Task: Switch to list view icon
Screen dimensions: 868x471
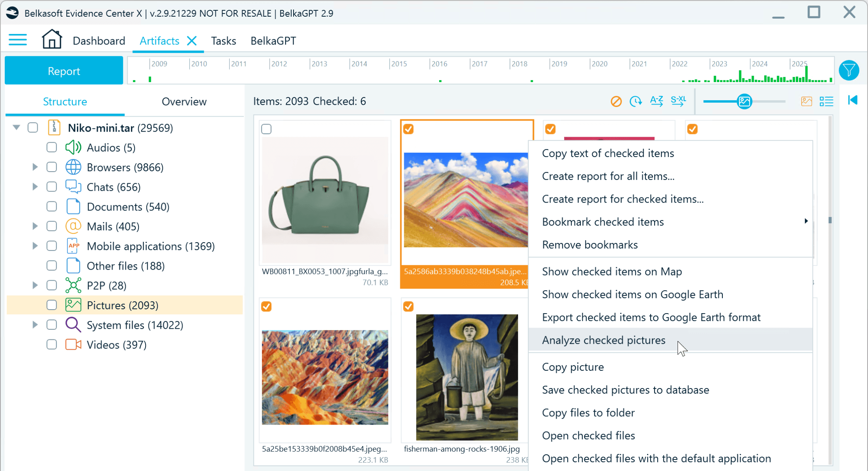Action: click(x=826, y=101)
